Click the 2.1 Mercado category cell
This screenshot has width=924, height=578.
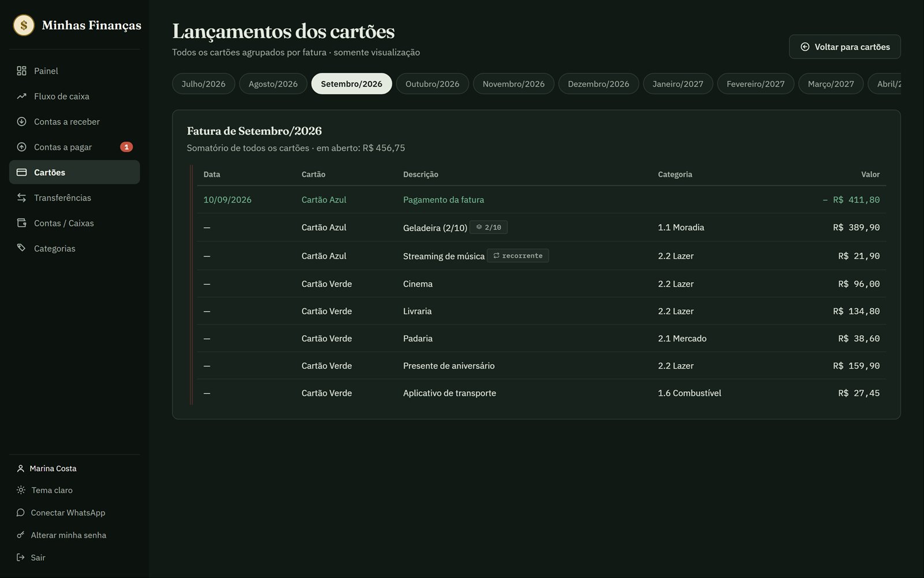pos(682,338)
